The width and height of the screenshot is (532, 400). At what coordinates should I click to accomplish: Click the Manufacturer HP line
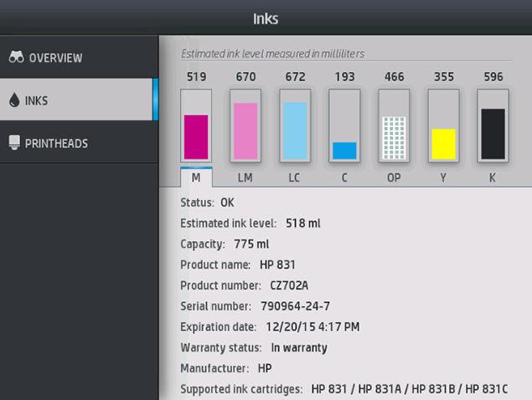(226, 368)
